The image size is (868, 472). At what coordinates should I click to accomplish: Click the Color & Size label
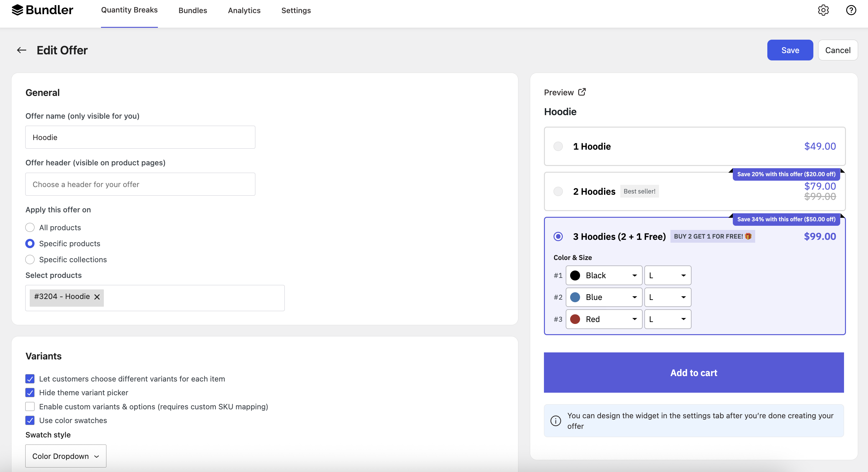click(x=572, y=257)
